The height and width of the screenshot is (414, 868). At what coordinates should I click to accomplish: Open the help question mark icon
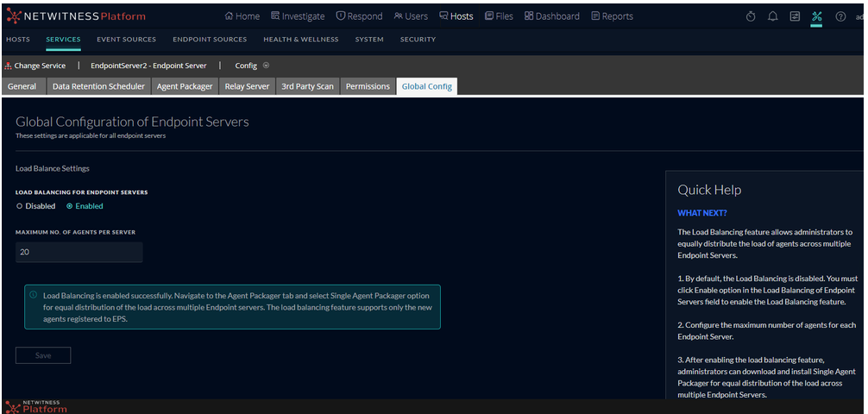pyautogui.click(x=840, y=16)
